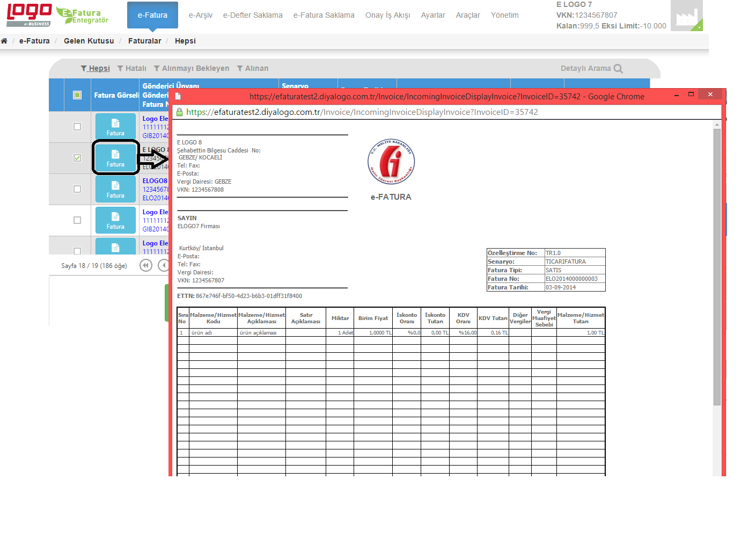The height and width of the screenshot is (559, 756).
Task: Click the Sayfa 18 / 19 page indicator
Action: coord(94,266)
